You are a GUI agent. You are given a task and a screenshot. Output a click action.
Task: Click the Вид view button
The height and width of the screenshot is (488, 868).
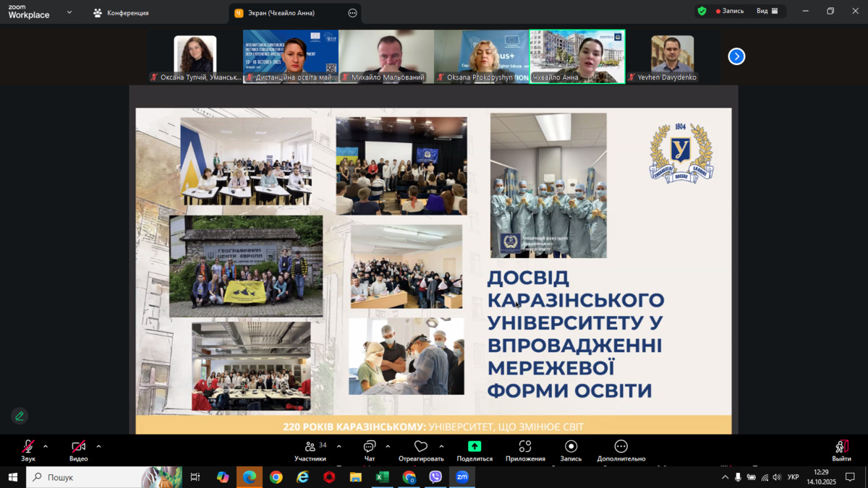tap(767, 12)
